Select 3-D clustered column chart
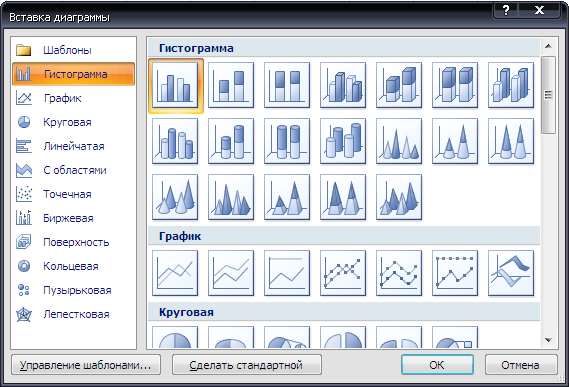The height and width of the screenshot is (387, 569). tap(343, 85)
